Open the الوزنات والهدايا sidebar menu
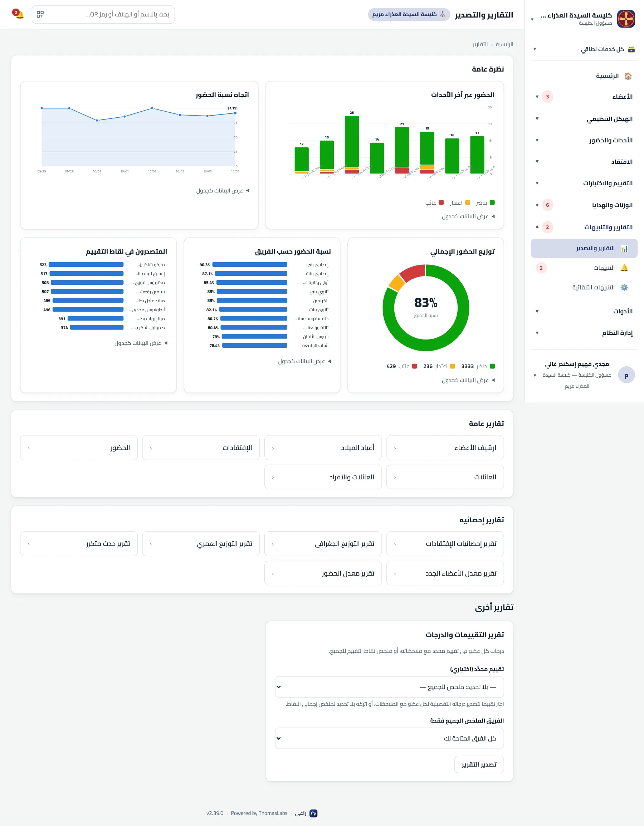This screenshot has width=644, height=826. 584,205
